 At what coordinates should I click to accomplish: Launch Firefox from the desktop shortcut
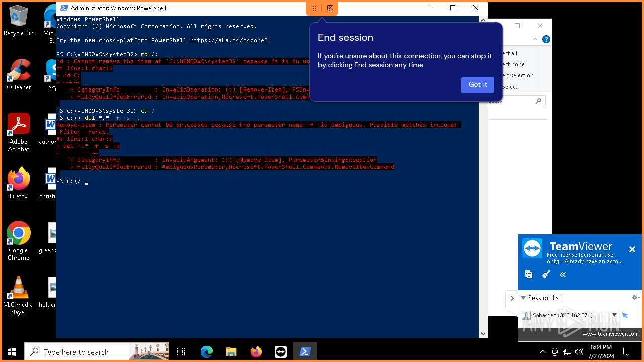(x=19, y=183)
